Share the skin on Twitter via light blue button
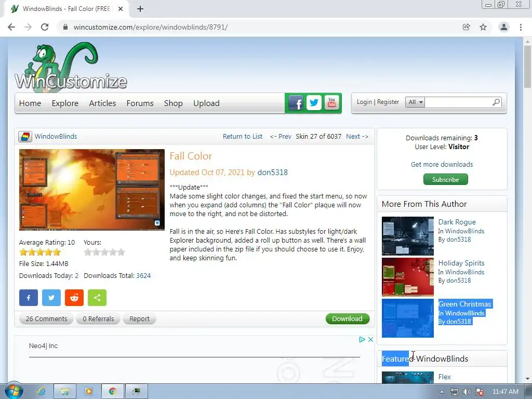Viewport: 532px width, 399px height. click(51, 298)
